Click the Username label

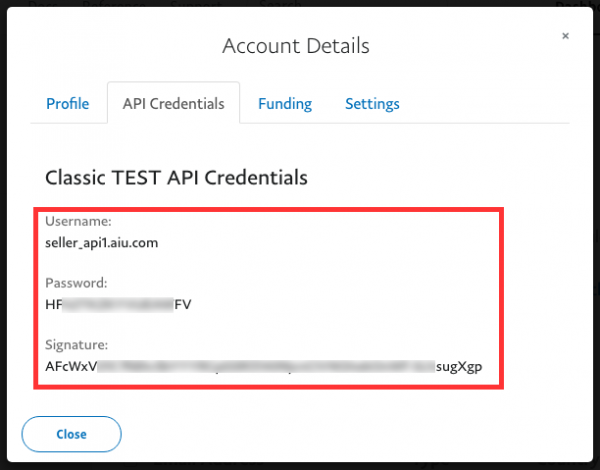point(76,221)
